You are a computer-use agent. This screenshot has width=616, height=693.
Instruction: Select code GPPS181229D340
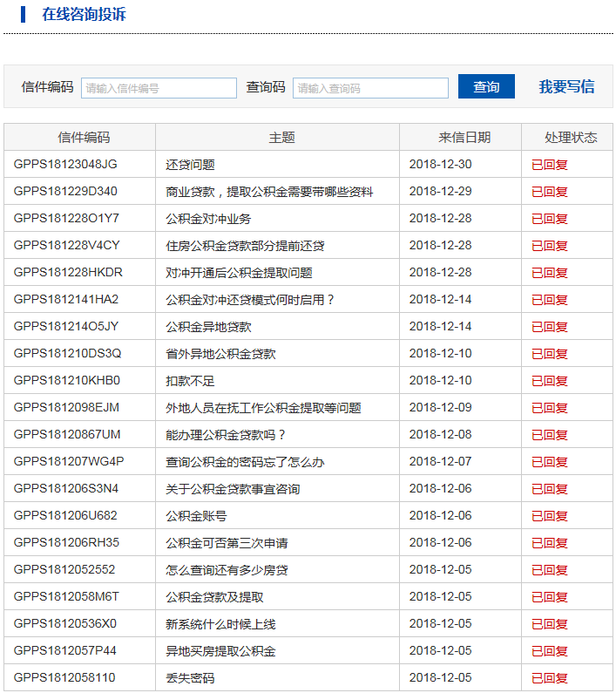click(x=65, y=191)
